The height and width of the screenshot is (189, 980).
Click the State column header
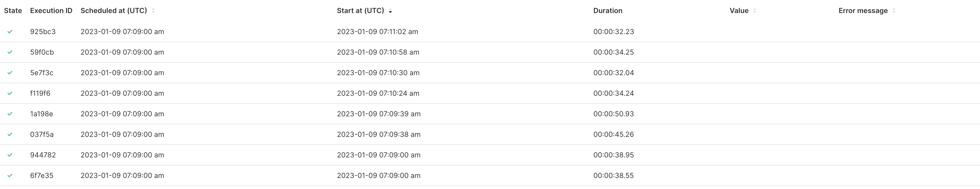[13, 11]
